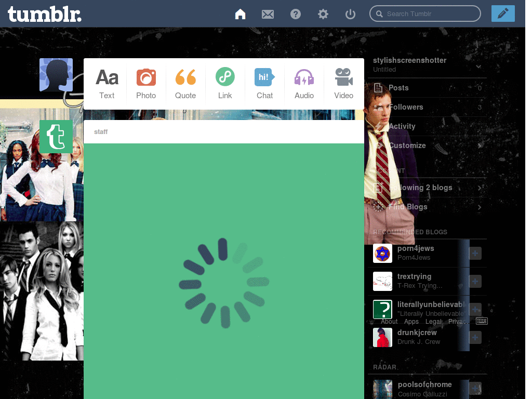Create a new Video post

344,84
